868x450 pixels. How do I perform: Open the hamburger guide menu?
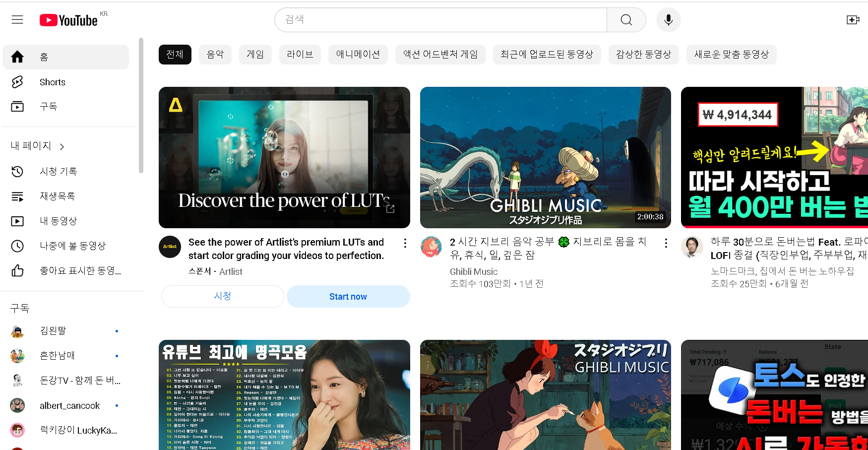click(17, 19)
